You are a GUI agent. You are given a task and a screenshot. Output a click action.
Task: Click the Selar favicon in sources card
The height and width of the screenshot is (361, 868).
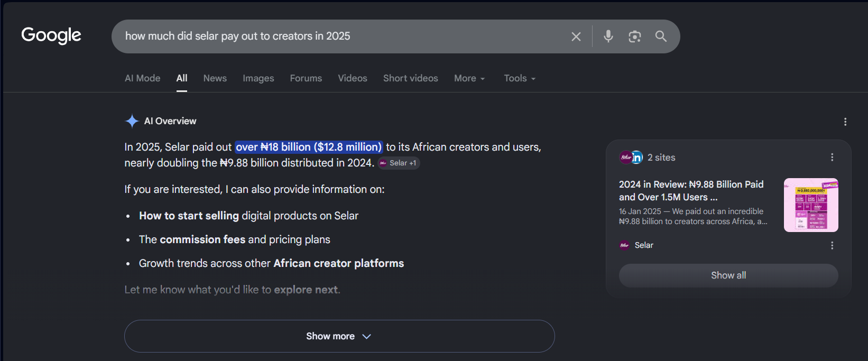624,245
